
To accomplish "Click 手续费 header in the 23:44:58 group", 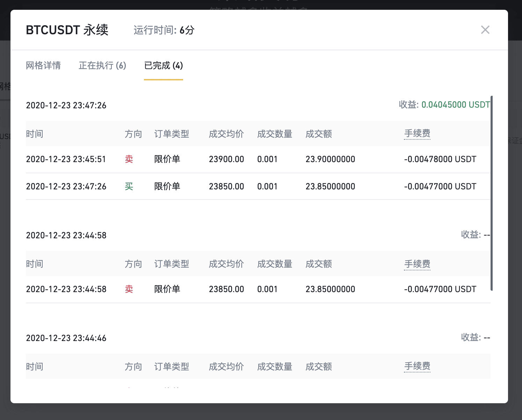I will (x=417, y=264).
